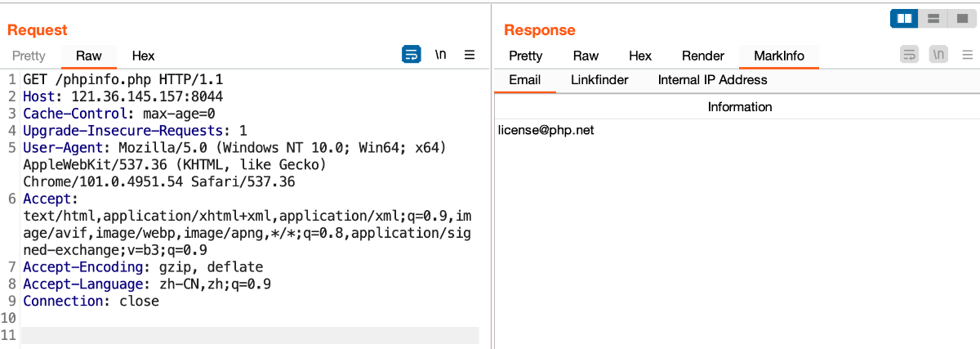Toggle word wrap in Request panel

[x=411, y=55]
